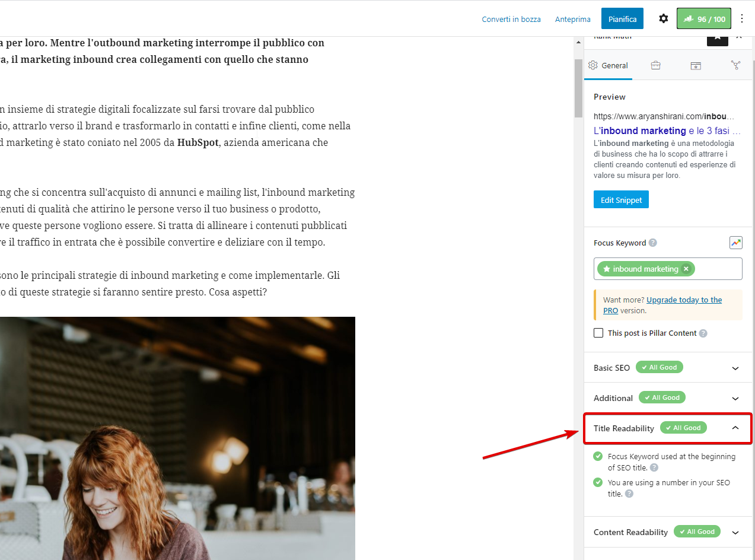
Task: Click the Converti in bozza link
Action: tap(511, 19)
